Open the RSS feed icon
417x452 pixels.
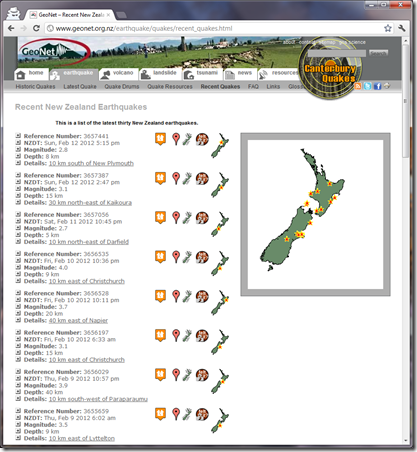(357, 86)
